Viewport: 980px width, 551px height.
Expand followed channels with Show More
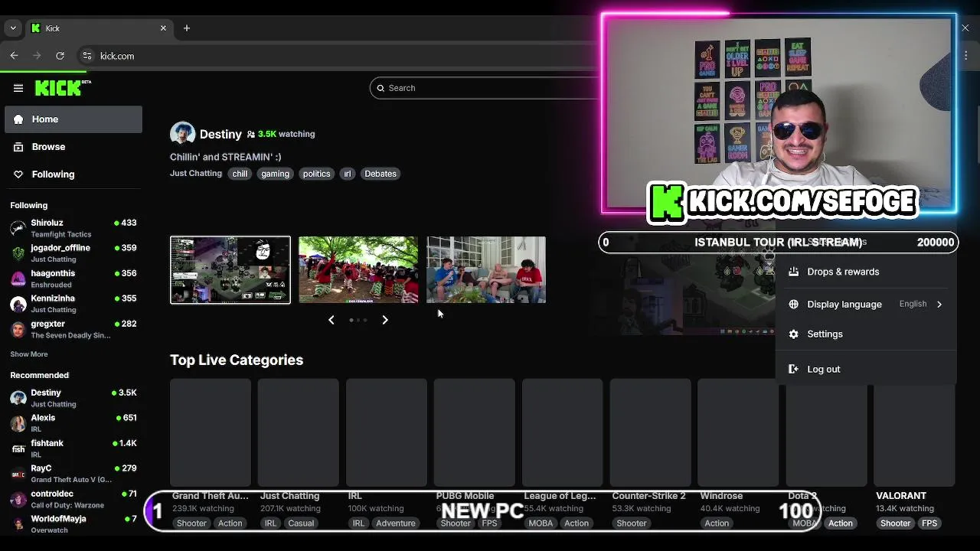(x=29, y=354)
